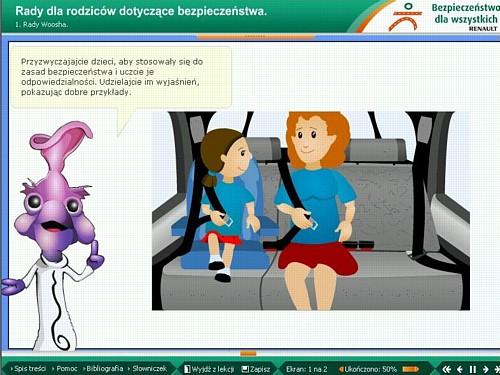Click the speech bubble advice text
This screenshot has height=375, width=500.
(x=112, y=77)
